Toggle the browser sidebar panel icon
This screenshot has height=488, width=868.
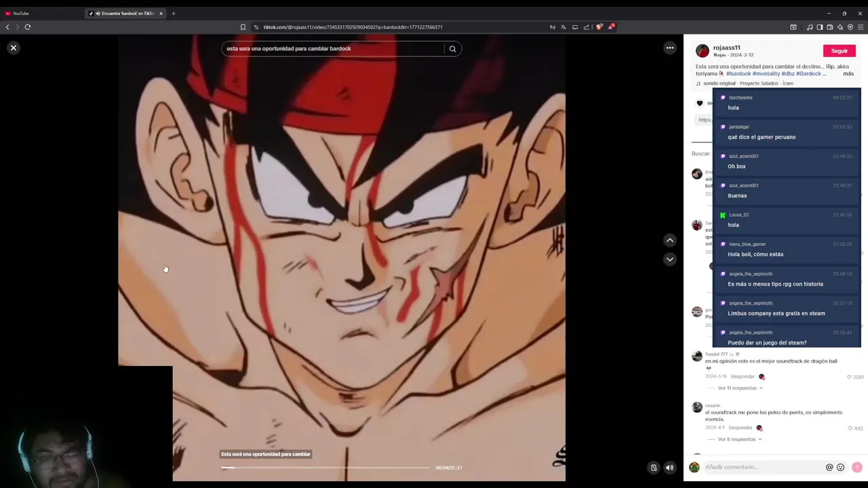[820, 27]
